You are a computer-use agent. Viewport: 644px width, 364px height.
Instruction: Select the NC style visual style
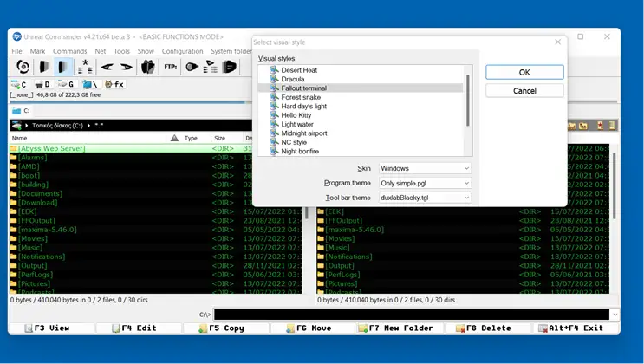pyautogui.click(x=294, y=142)
